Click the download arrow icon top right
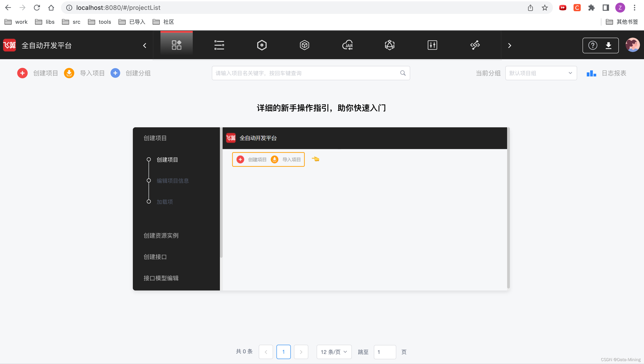 click(608, 45)
